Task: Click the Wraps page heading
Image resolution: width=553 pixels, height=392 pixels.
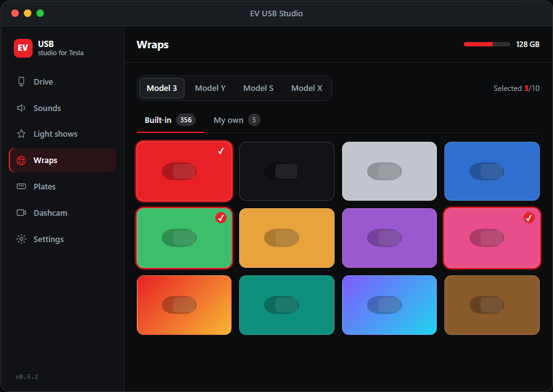Action: (x=153, y=45)
